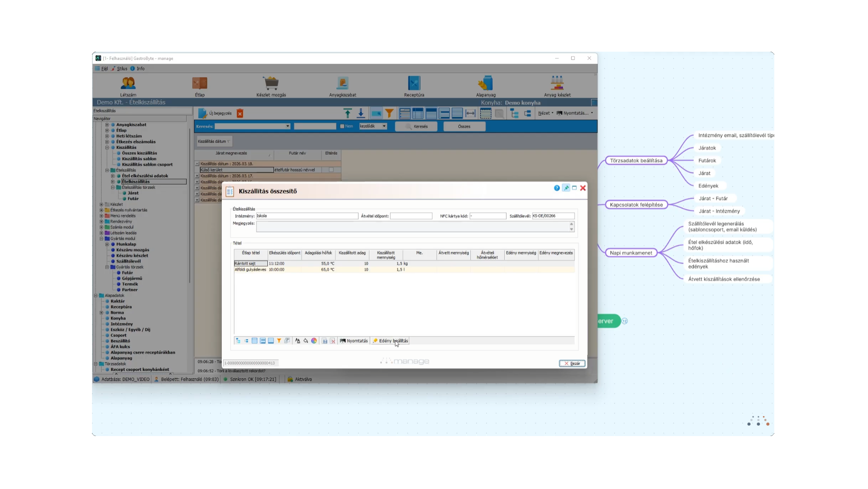This screenshot has height=489, width=868.
Task: Click the pin icon in dialog header
Action: pyautogui.click(x=566, y=188)
